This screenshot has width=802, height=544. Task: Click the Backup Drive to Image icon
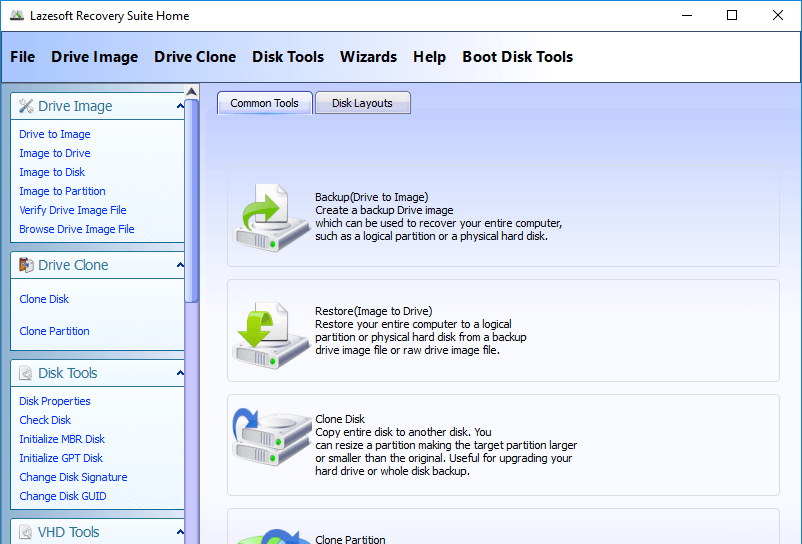[267, 217]
